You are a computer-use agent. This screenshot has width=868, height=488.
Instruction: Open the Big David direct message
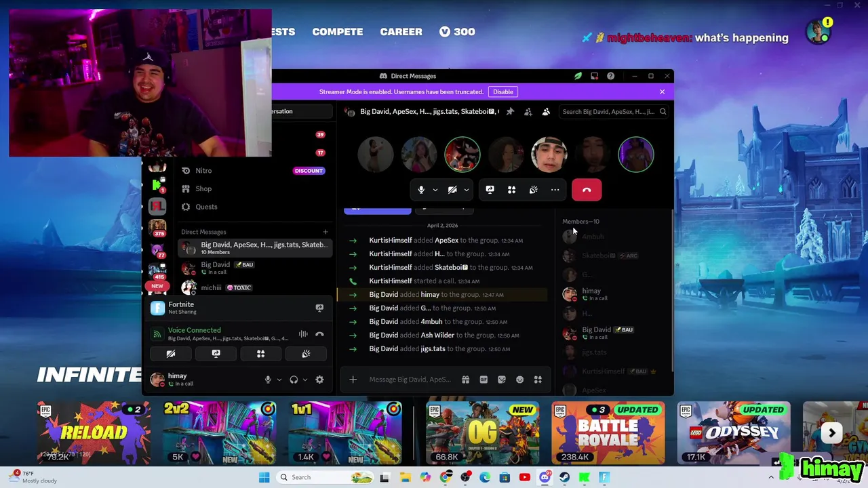[255, 268]
